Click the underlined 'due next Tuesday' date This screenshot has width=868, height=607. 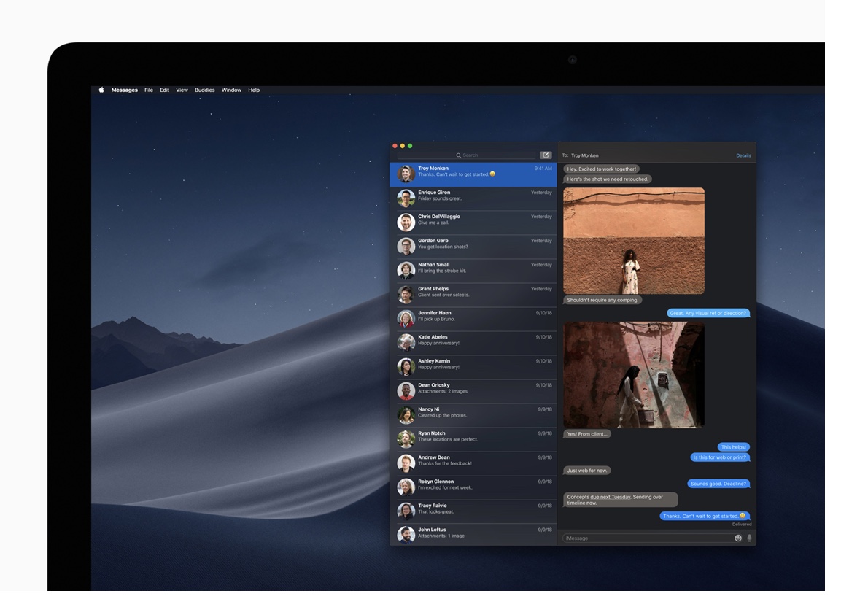point(610,497)
